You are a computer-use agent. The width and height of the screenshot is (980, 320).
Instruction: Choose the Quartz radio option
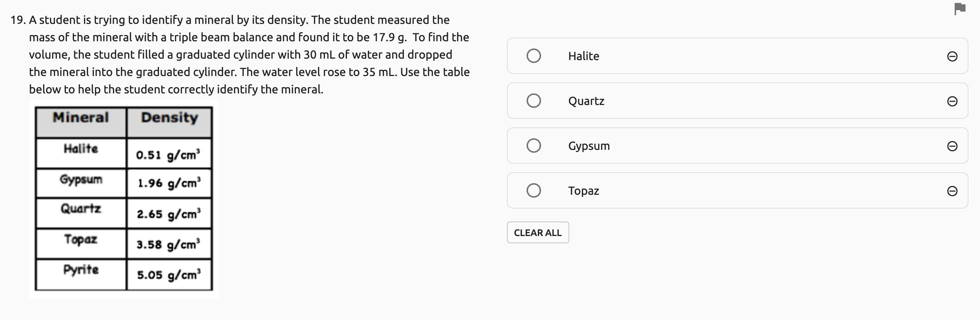(x=533, y=101)
